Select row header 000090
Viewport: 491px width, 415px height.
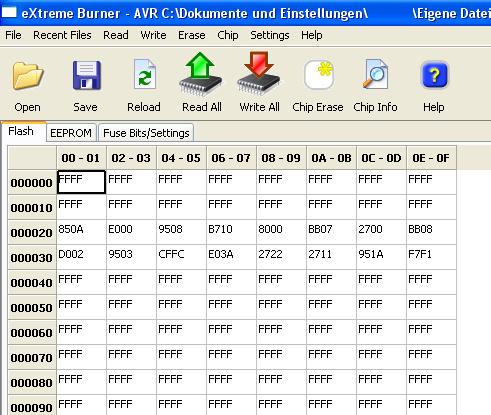[32, 406]
